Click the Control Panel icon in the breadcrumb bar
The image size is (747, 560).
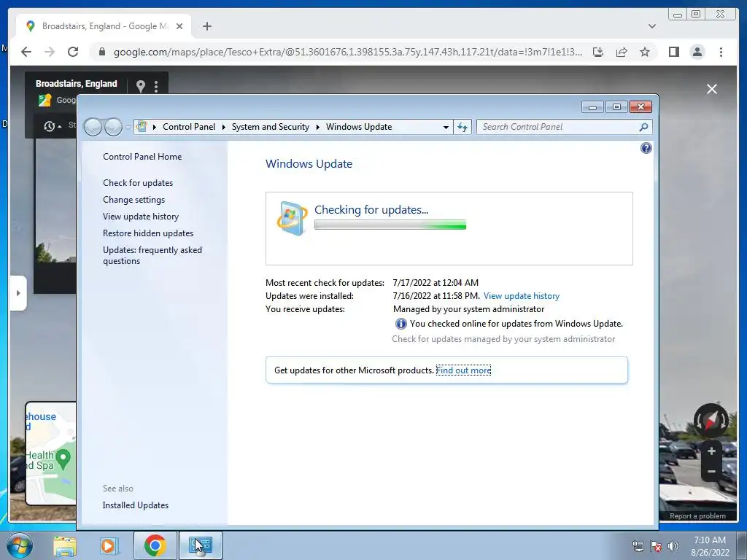coord(142,127)
